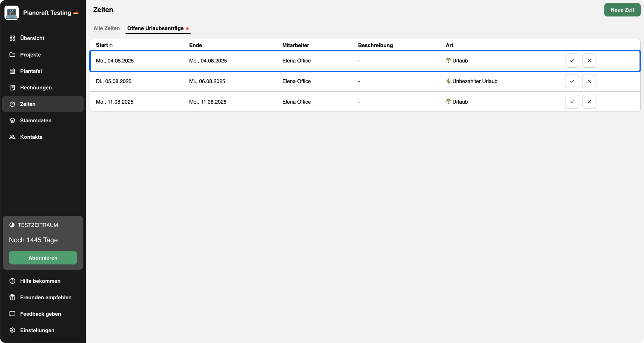644x343 pixels.
Task: Click the Testzeitraum half-circle icon
Action: pyautogui.click(x=12, y=225)
